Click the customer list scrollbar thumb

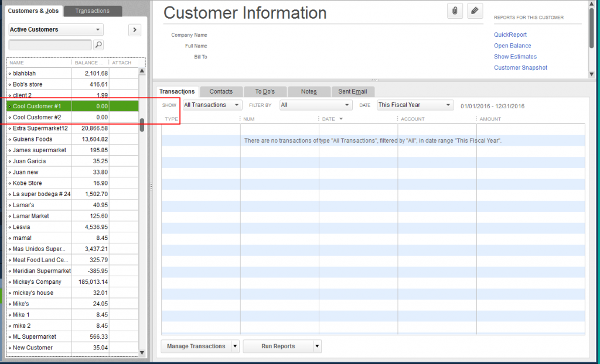142,125
